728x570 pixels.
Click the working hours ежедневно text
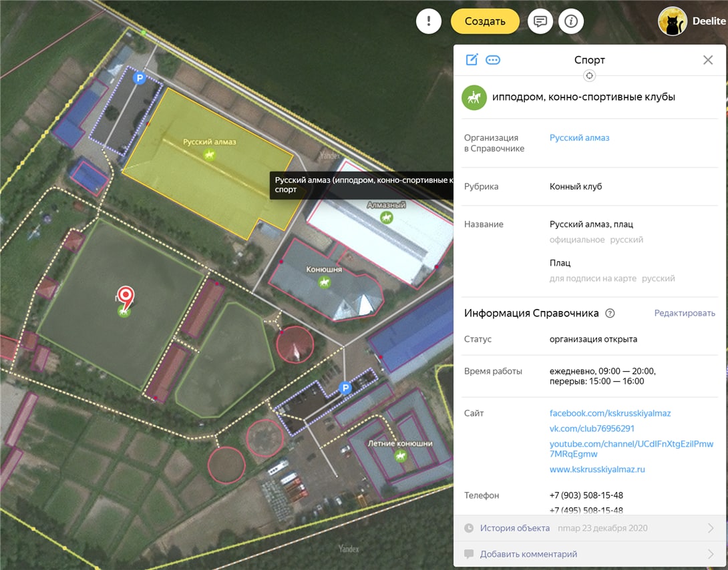[x=602, y=376]
